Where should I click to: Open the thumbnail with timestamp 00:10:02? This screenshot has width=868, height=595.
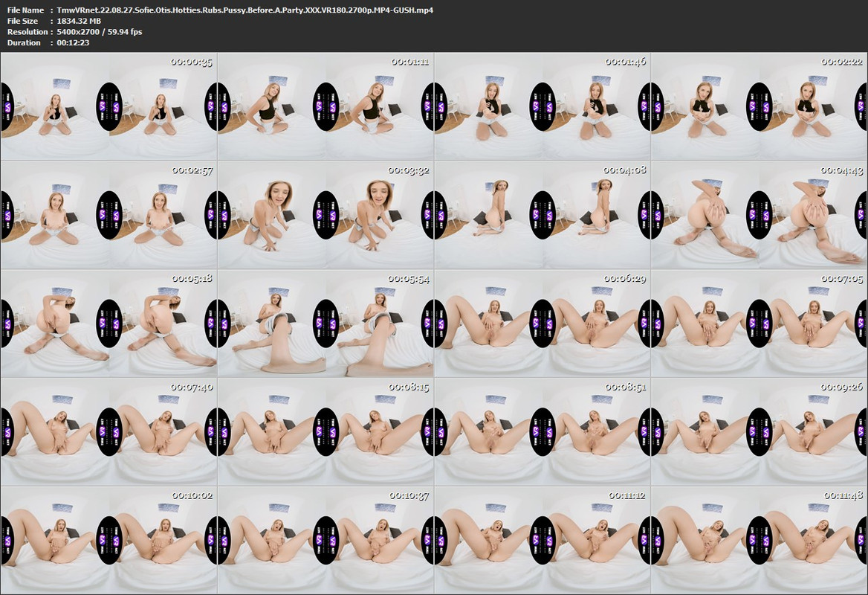tap(109, 541)
